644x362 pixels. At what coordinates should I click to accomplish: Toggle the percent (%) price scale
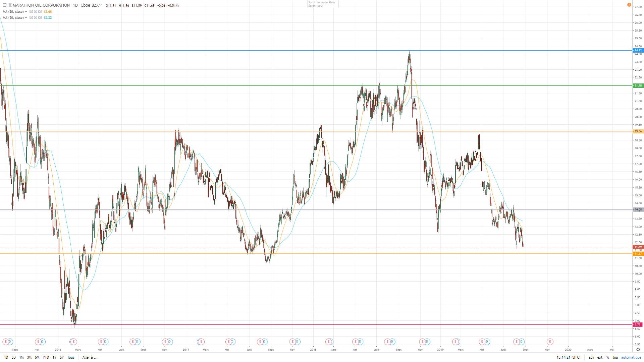click(607, 358)
